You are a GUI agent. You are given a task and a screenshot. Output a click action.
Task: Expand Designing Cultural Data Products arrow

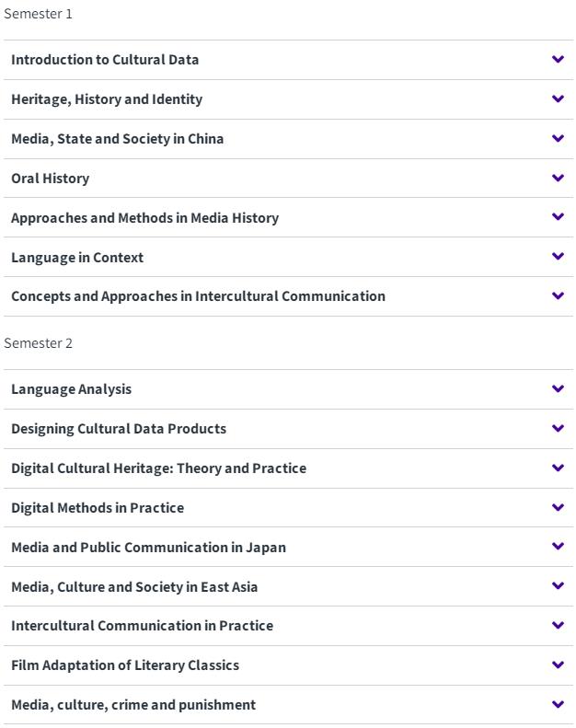pos(558,428)
